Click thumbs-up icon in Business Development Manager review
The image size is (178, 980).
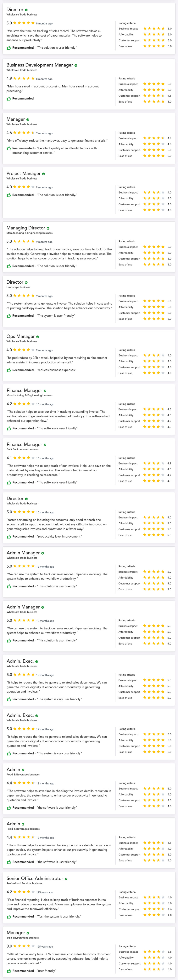[x=9, y=99]
